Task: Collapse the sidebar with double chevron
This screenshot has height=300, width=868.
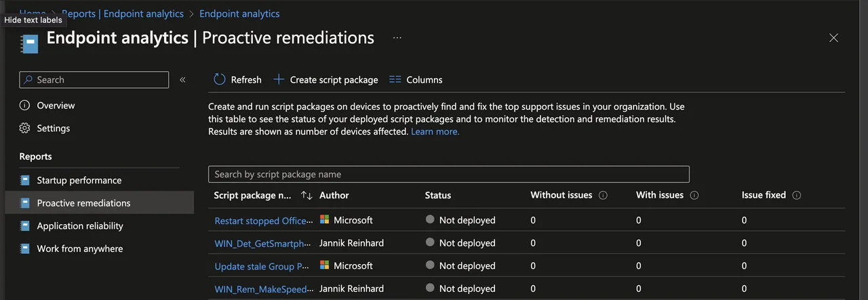Action: (x=182, y=80)
